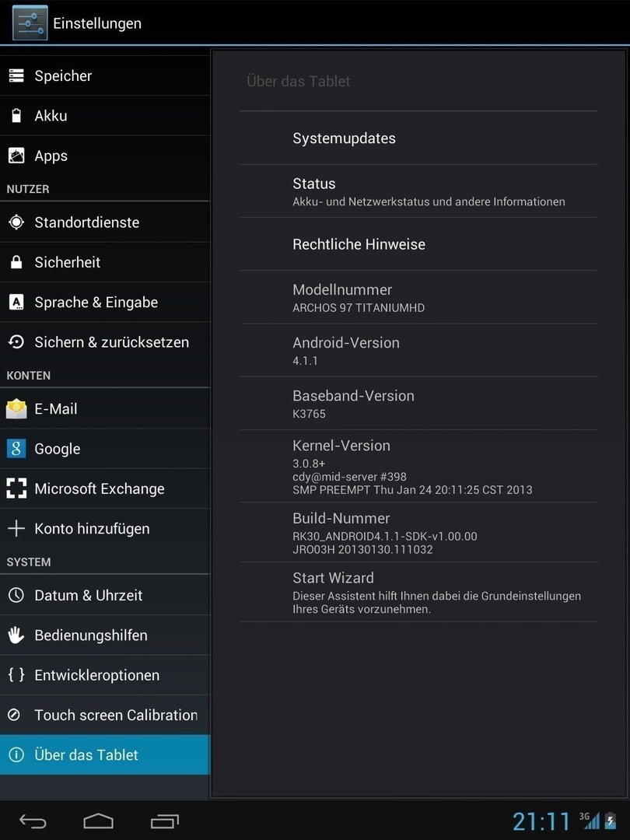Open the Google account icon
The width and height of the screenshot is (630, 840).
click(16, 449)
